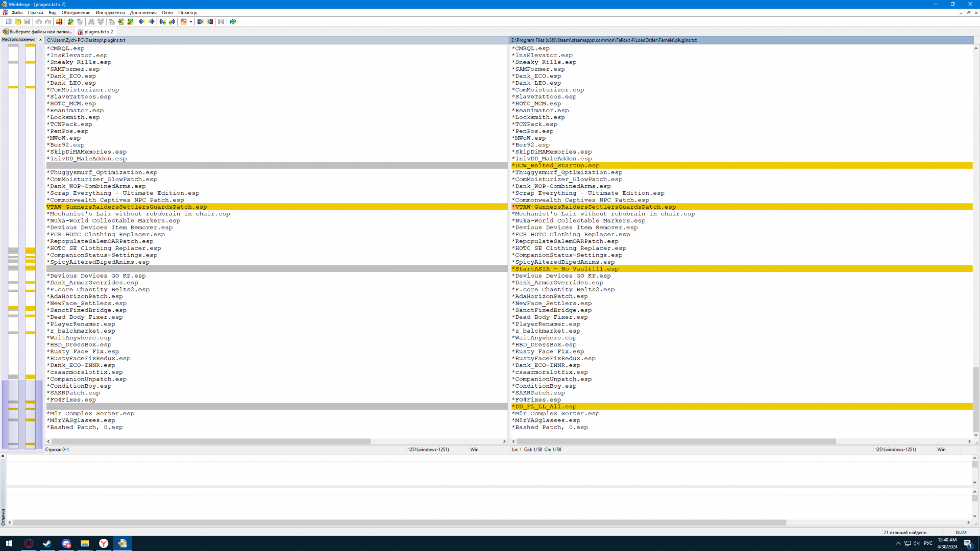This screenshot has width=980, height=551.
Task: Click the Copy to Left arrow icon
Action: pyautogui.click(x=152, y=21)
